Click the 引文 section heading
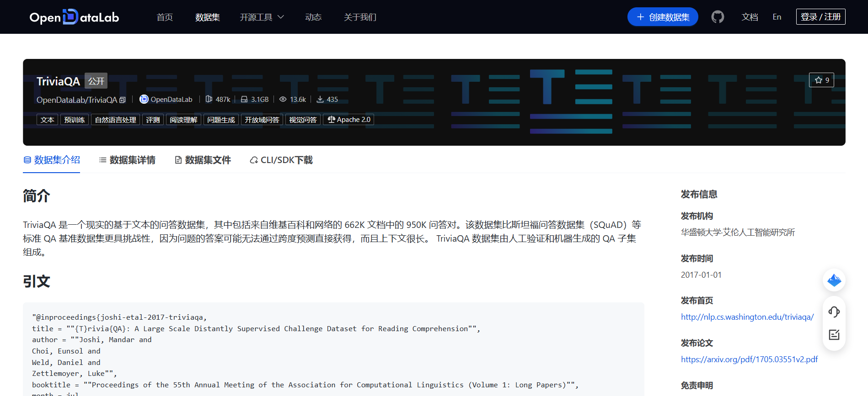Image resolution: width=868 pixels, height=396 pixels. tap(37, 281)
